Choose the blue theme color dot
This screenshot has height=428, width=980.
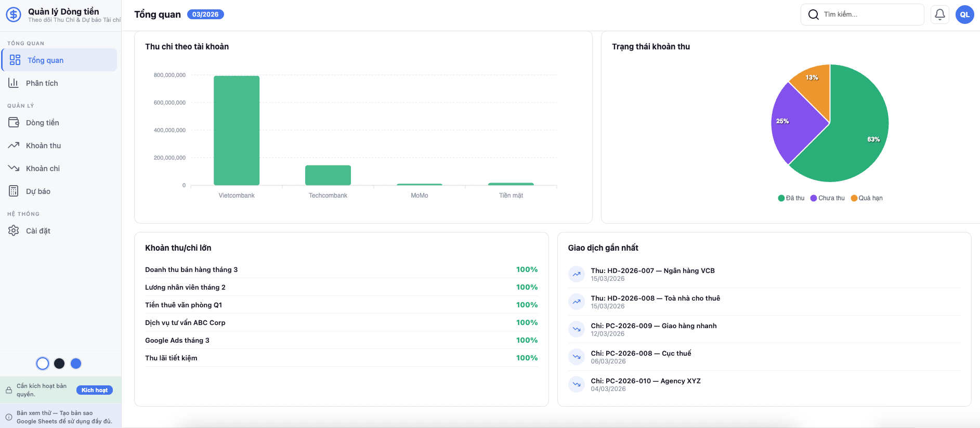(x=76, y=364)
